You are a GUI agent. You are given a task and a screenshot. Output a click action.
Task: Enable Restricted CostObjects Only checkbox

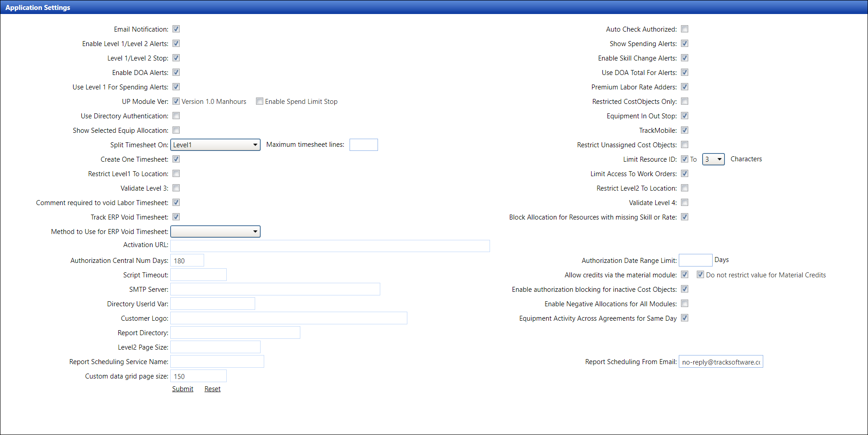point(685,101)
